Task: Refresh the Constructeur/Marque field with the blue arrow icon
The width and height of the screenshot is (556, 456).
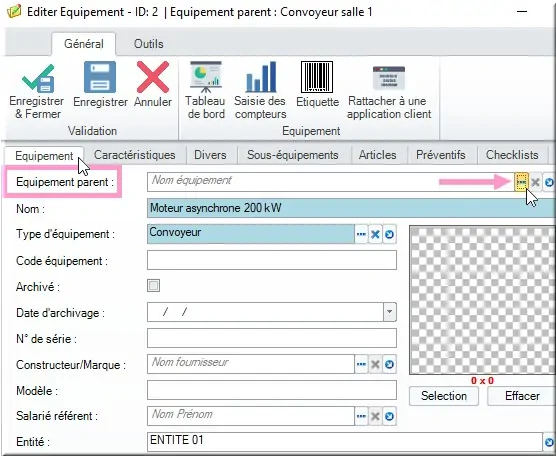Action: tap(389, 364)
